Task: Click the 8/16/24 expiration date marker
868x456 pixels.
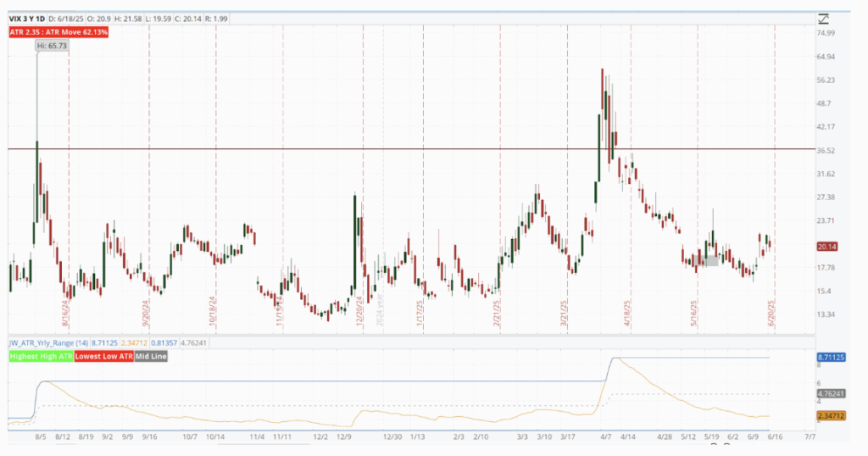Action: (x=66, y=314)
